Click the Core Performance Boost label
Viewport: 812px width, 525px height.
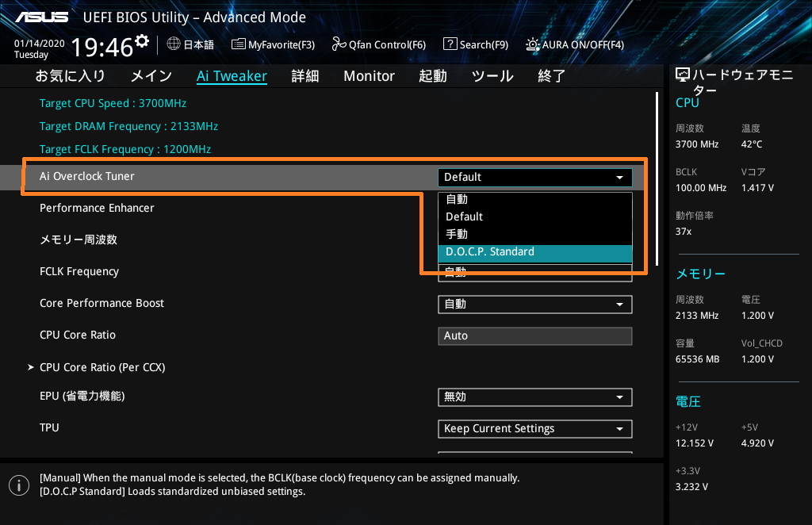click(x=102, y=304)
